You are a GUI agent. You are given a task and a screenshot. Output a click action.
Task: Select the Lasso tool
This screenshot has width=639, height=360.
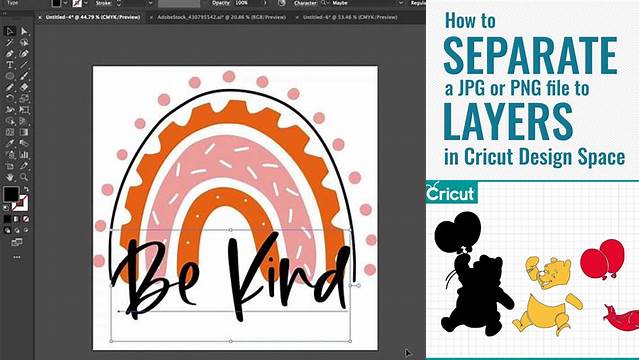24,42
